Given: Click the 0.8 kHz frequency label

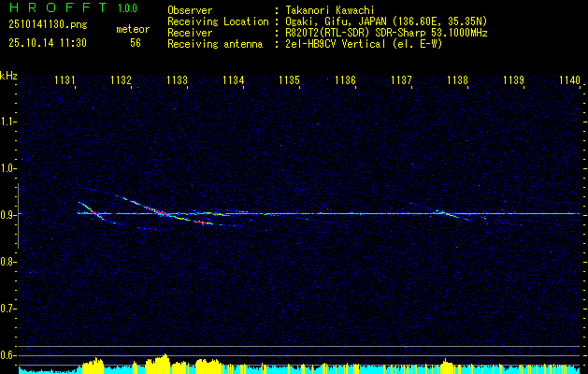Looking at the screenshot, I should pos(7,262).
